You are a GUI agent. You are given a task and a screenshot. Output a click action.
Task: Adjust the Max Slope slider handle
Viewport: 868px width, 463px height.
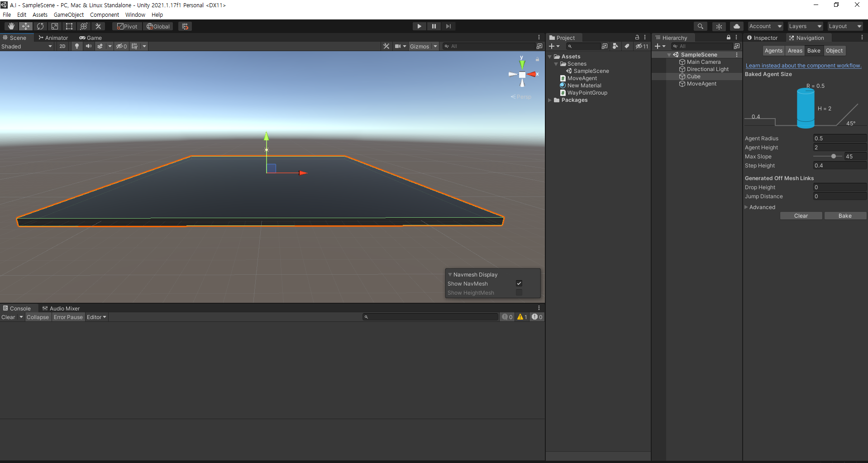[834, 157]
